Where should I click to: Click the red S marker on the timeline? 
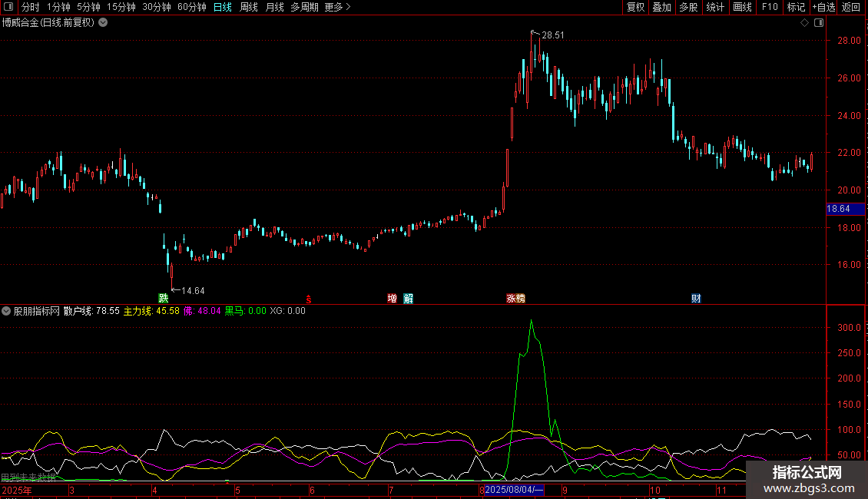pyautogui.click(x=308, y=299)
